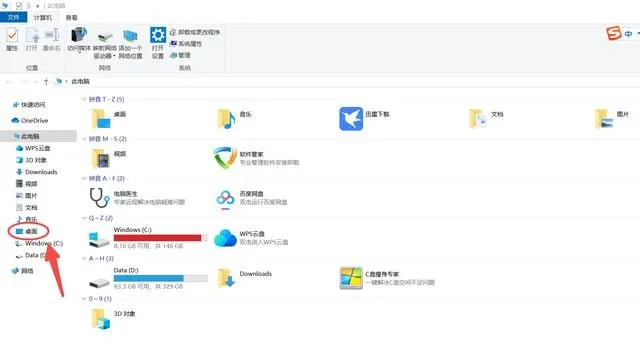640x363 pixels.
Task: Select the 图片 folder icon in main pane
Action: (x=604, y=119)
